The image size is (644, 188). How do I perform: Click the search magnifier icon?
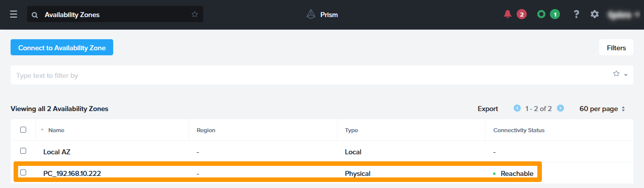(35, 15)
